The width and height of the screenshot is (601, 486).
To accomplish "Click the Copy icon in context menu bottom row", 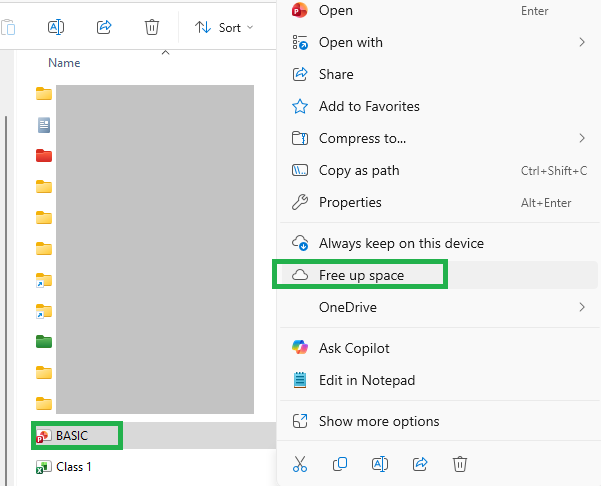I will pos(340,464).
